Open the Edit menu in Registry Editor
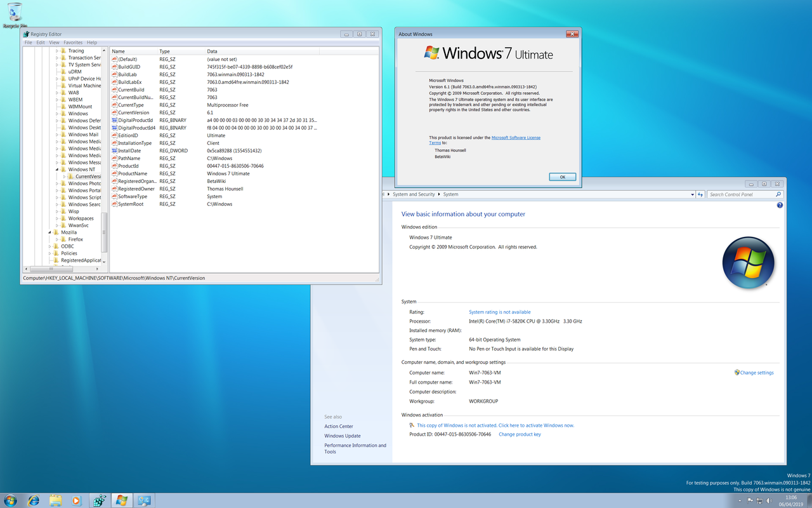 tap(41, 43)
